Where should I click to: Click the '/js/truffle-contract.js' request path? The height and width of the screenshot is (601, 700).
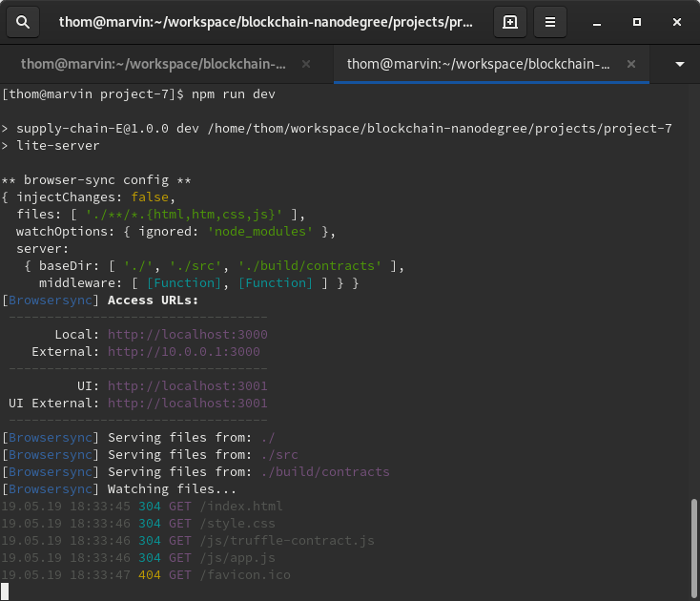(287, 541)
